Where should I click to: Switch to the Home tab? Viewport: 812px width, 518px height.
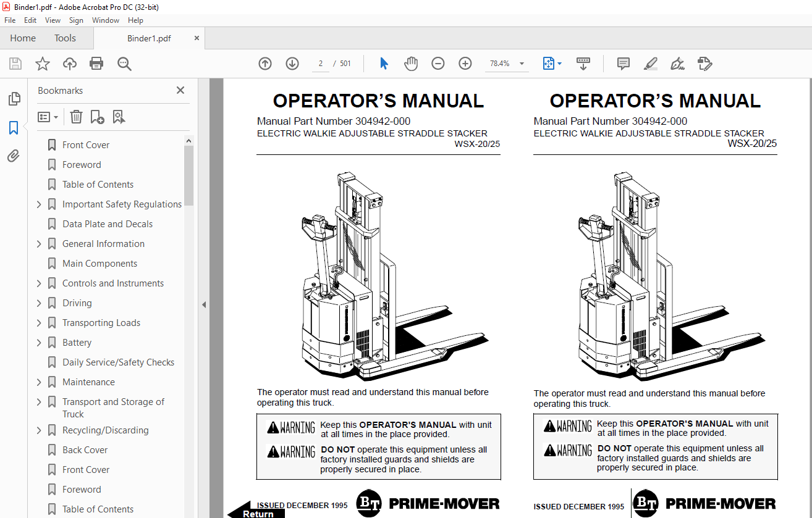click(23, 38)
